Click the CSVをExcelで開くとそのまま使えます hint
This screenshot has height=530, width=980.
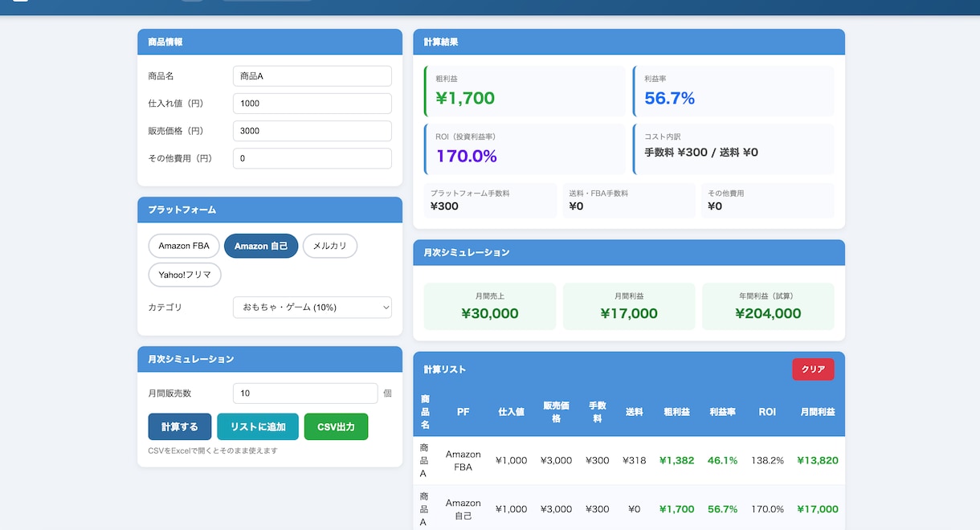(213, 450)
